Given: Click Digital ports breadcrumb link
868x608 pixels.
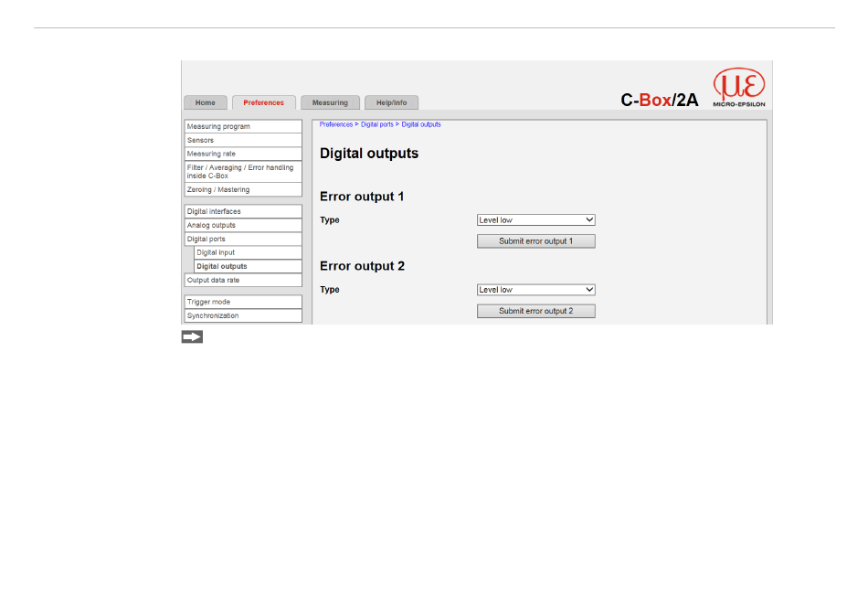Looking at the screenshot, I should (377, 124).
